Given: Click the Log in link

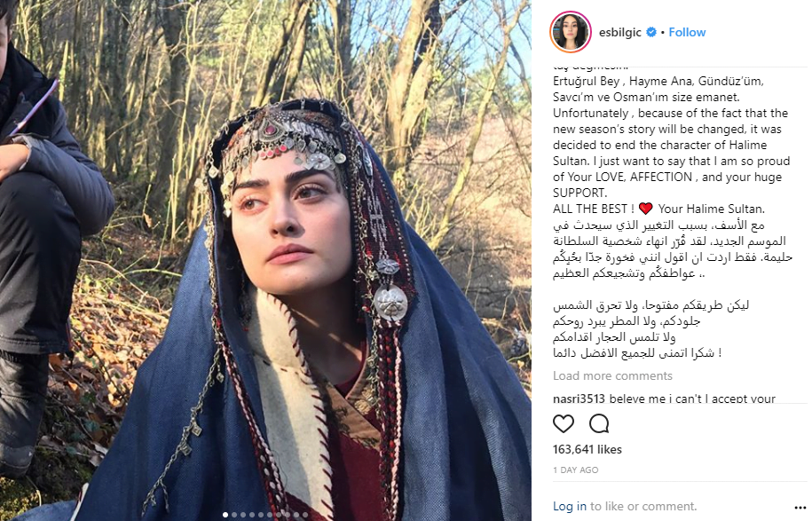Looking at the screenshot, I should [569, 506].
